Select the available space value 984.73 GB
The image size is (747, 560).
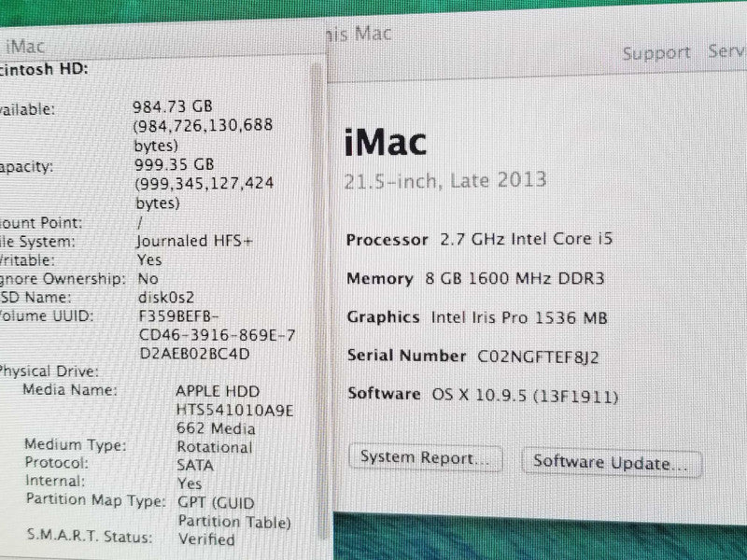point(173,106)
